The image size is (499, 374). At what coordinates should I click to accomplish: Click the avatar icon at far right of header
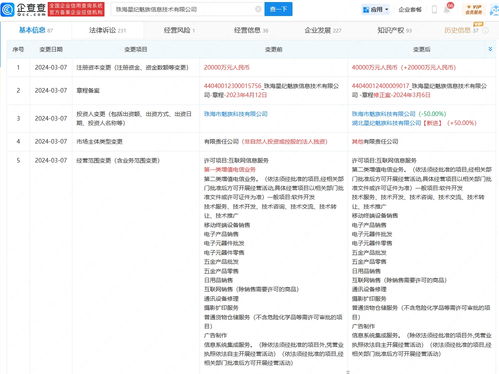coord(494,10)
